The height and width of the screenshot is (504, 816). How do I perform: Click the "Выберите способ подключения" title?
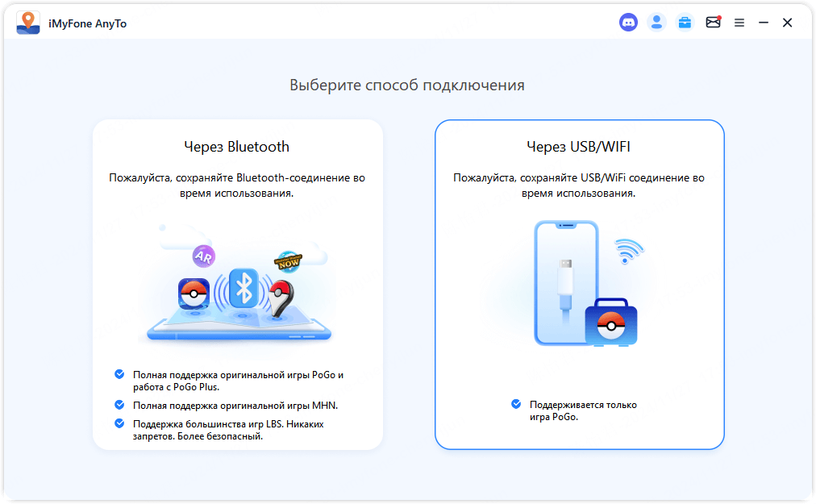pyautogui.click(x=407, y=85)
